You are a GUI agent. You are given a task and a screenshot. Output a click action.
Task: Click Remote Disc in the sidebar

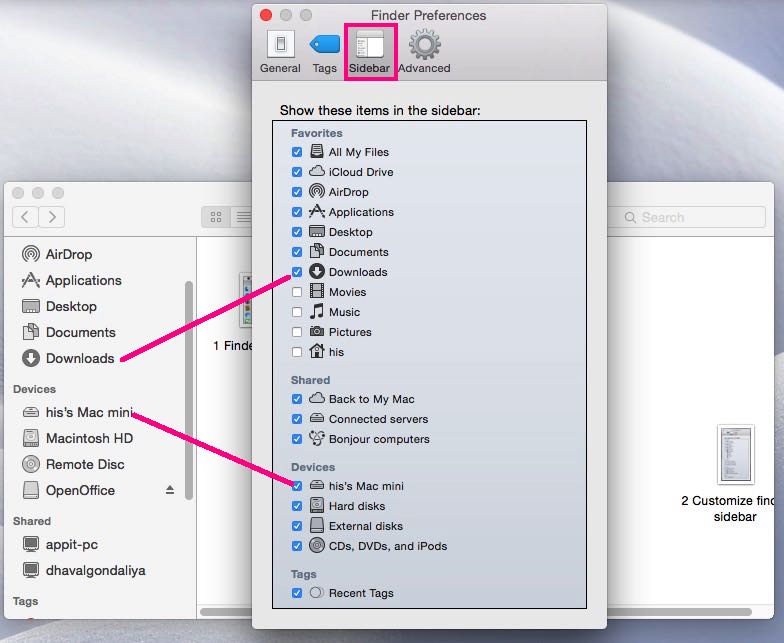point(84,464)
